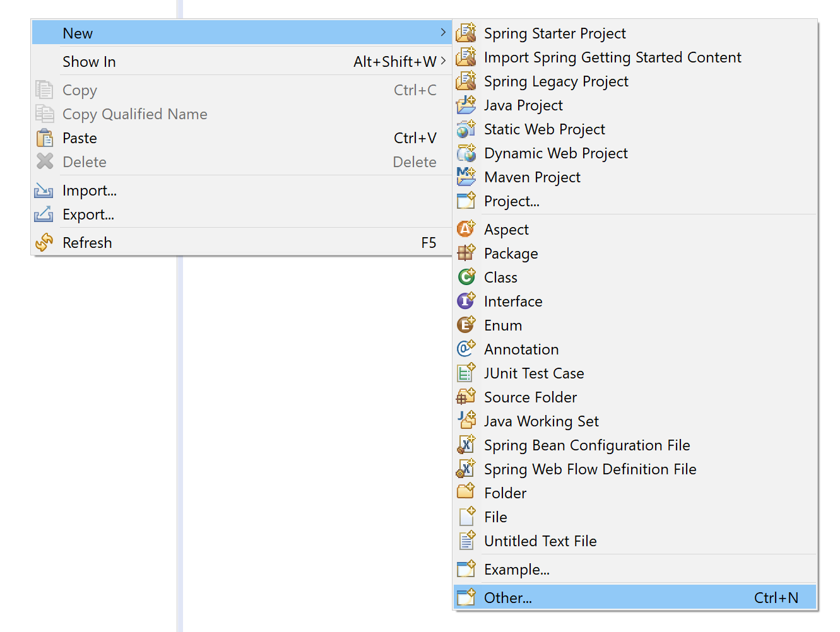Click the Export... tray icon

coord(44,214)
